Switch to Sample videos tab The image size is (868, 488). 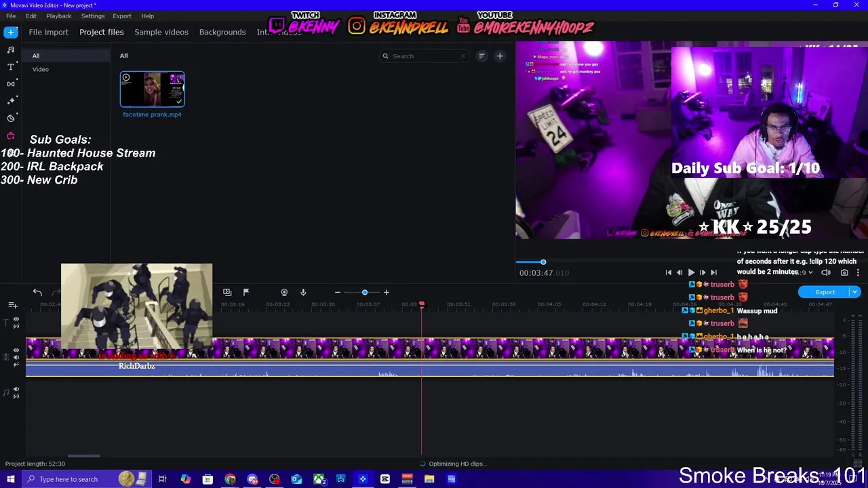pyautogui.click(x=161, y=32)
